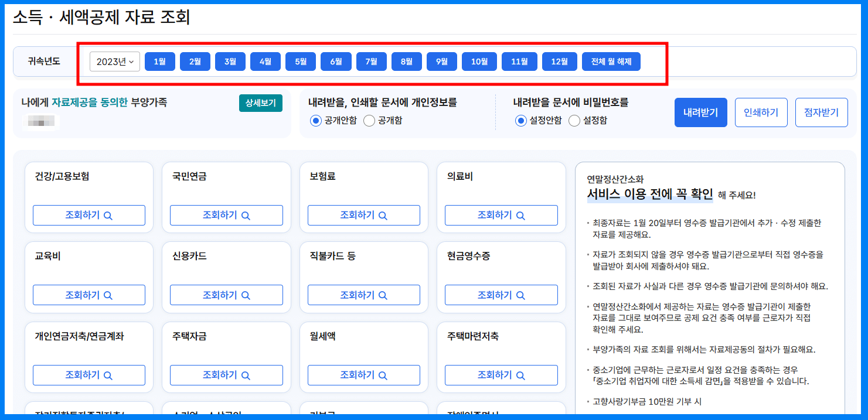868x420 pixels.
Task: Select the 12월 month option
Action: click(559, 62)
